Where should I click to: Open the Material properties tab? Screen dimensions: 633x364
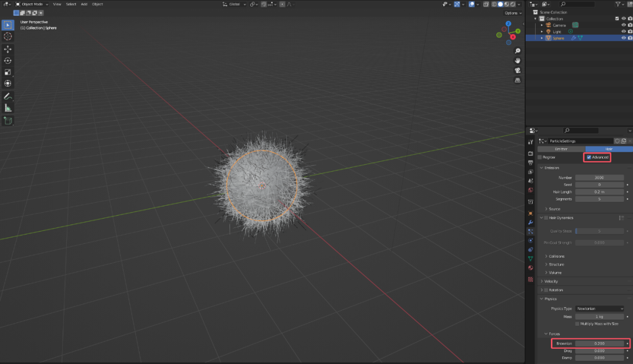(x=530, y=268)
